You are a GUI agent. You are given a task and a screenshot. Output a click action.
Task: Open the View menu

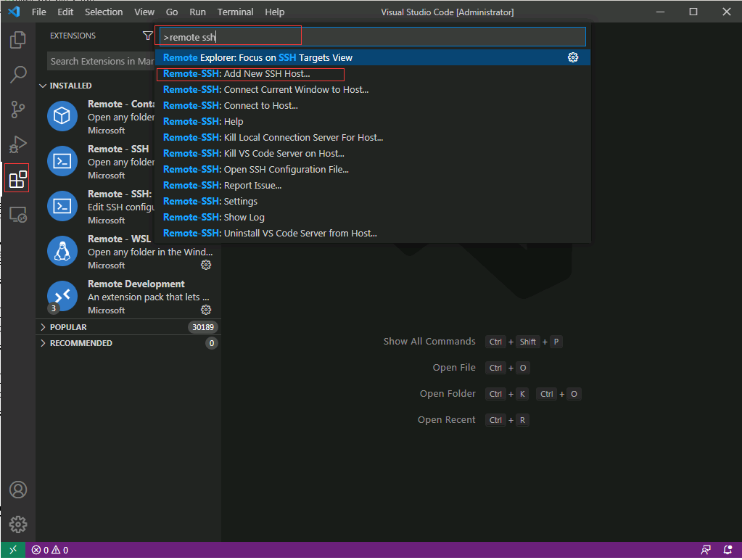coord(144,12)
